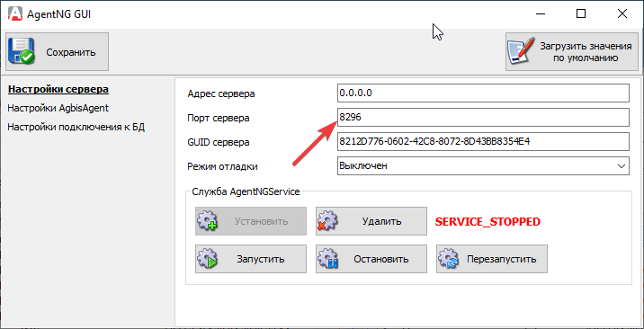Click the gear-cross icon on Удалить
Image resolution: width=644 pixels, height=329 pixels.
tap(327, 221)
